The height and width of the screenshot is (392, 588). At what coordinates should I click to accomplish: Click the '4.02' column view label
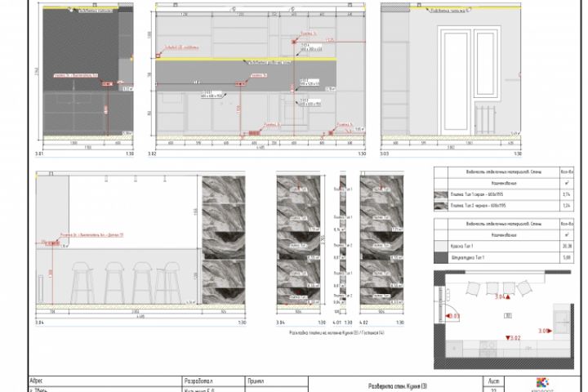pos(363,323)
